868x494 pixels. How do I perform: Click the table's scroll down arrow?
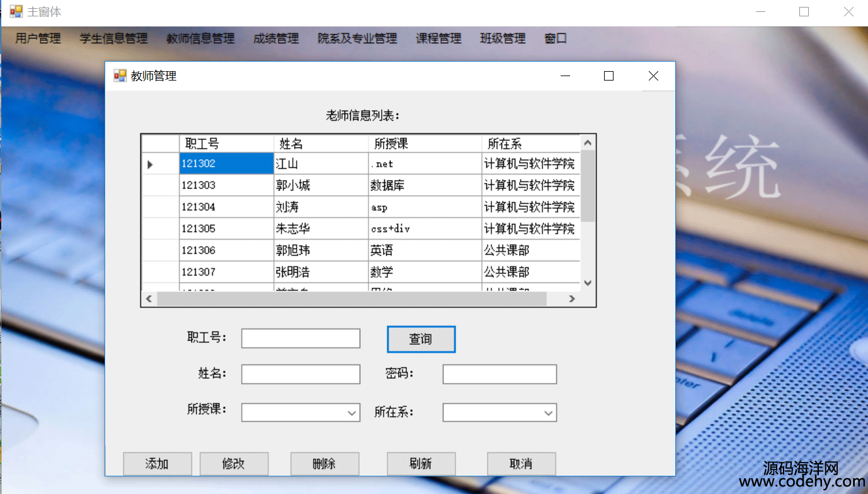tap(588, 283)
